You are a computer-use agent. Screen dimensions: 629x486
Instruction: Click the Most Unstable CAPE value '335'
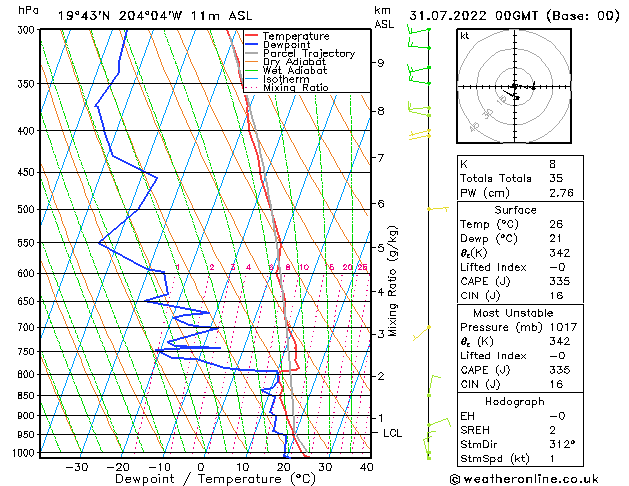559,370
